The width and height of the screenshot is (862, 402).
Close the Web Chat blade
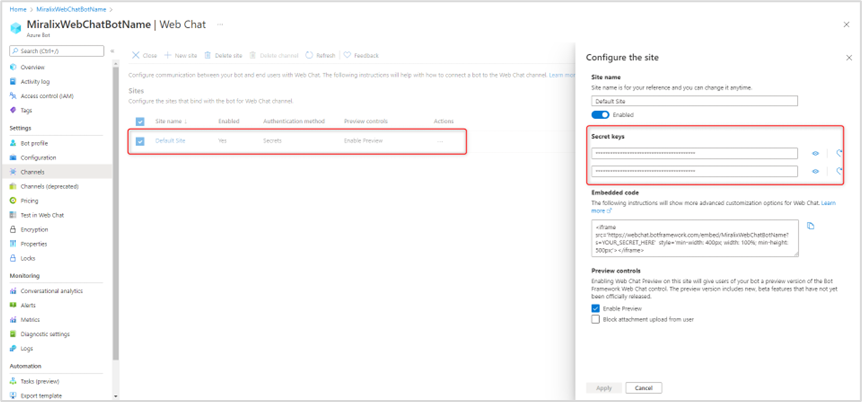click(x=846, y=25)
